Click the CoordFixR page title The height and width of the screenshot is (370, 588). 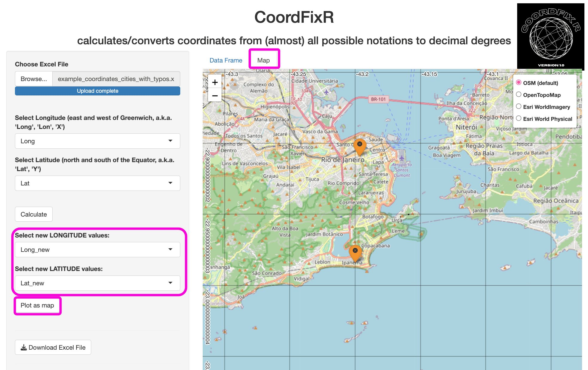pyautogui.click(x=294, y=17)
